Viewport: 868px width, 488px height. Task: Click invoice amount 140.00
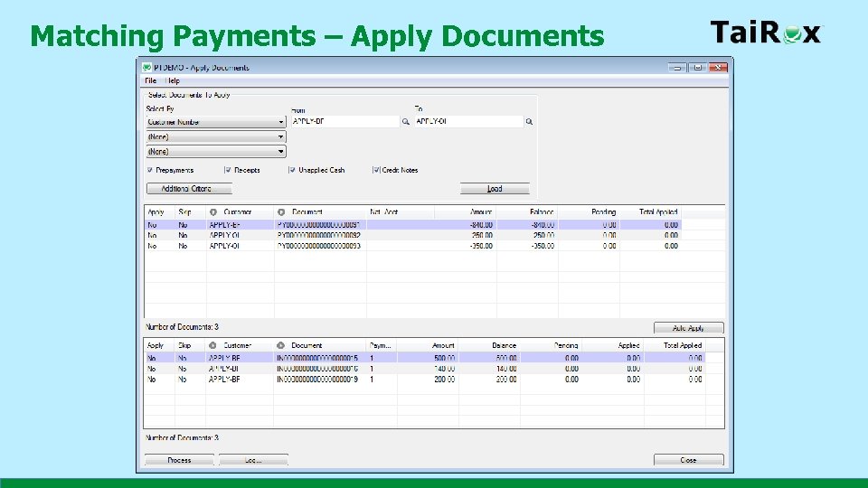pyautogui.click(x=445, y=369)
